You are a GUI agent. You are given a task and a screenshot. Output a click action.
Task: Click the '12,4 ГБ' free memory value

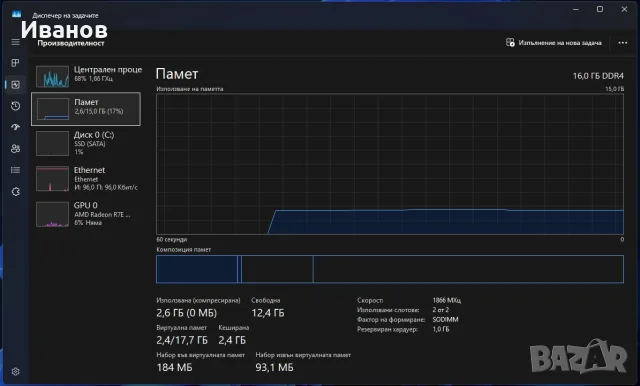[x=268, y=313]
